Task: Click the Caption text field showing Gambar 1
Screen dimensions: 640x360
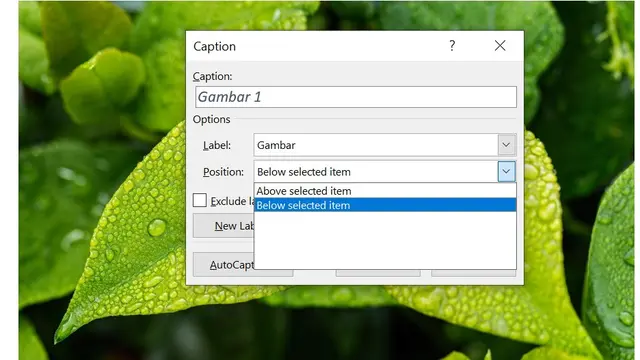Action: [356, 97]
